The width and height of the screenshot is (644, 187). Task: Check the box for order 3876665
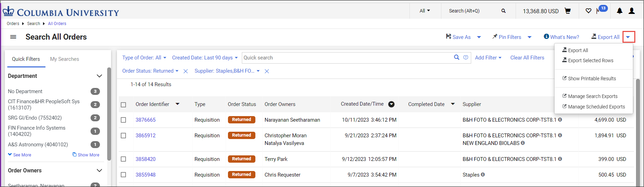point(123,120)
